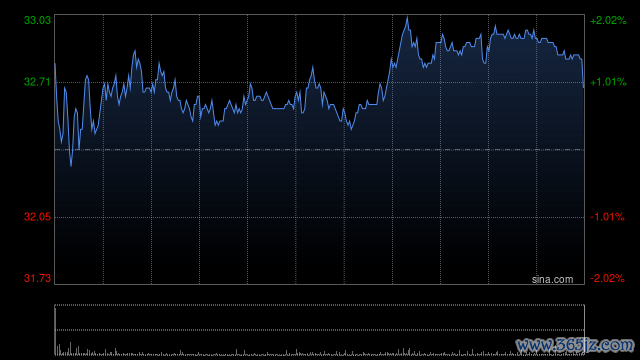Click the volume panel's top border
The height and width of the screenshot is (360, 640).
click(320, 304)
